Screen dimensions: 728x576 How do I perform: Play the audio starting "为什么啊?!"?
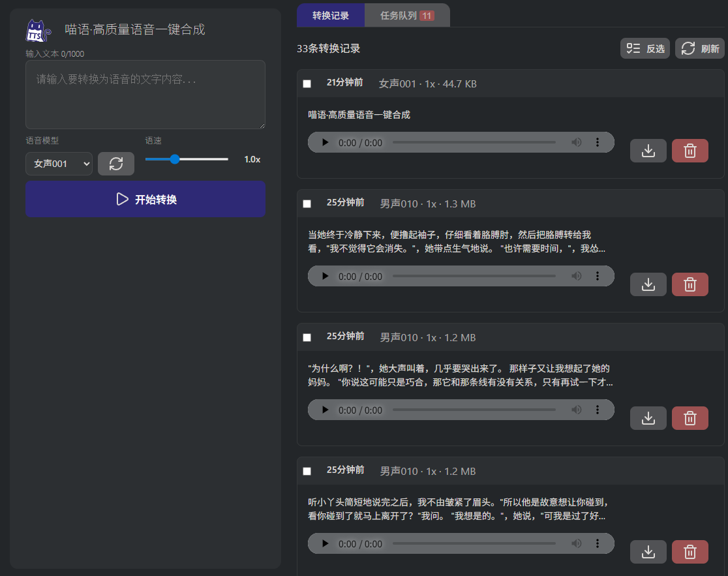click(x=325, y=410)
